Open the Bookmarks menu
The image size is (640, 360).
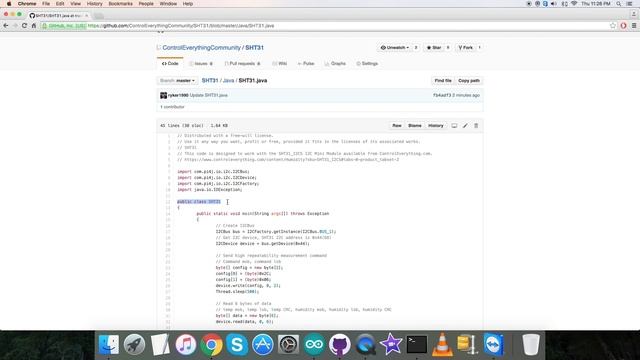[120, 4]
